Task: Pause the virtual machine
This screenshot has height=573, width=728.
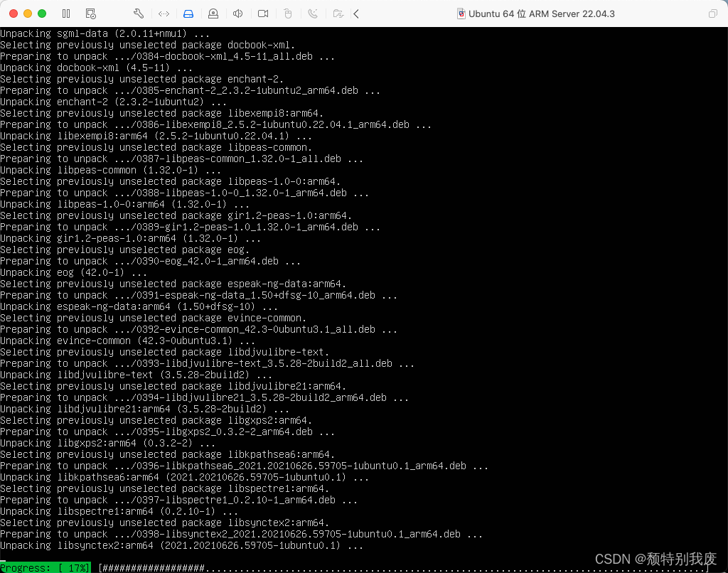Action: tap(66, 14)
